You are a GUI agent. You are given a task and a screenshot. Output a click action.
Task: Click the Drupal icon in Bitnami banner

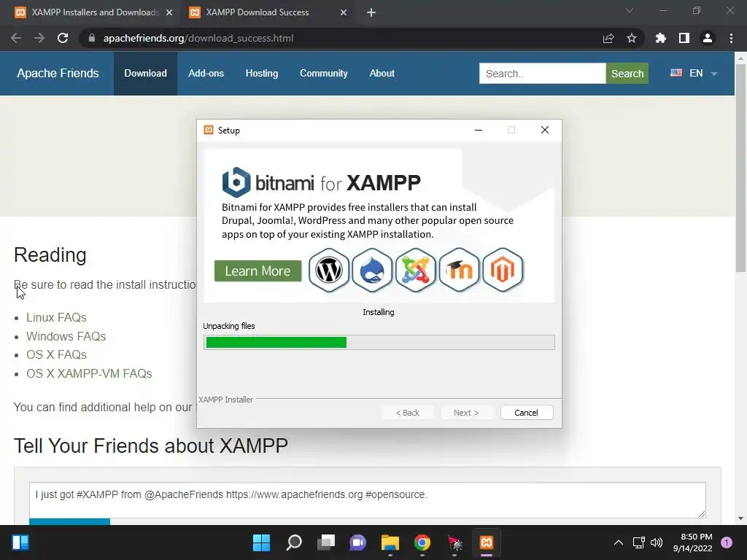tap(372, 270)
